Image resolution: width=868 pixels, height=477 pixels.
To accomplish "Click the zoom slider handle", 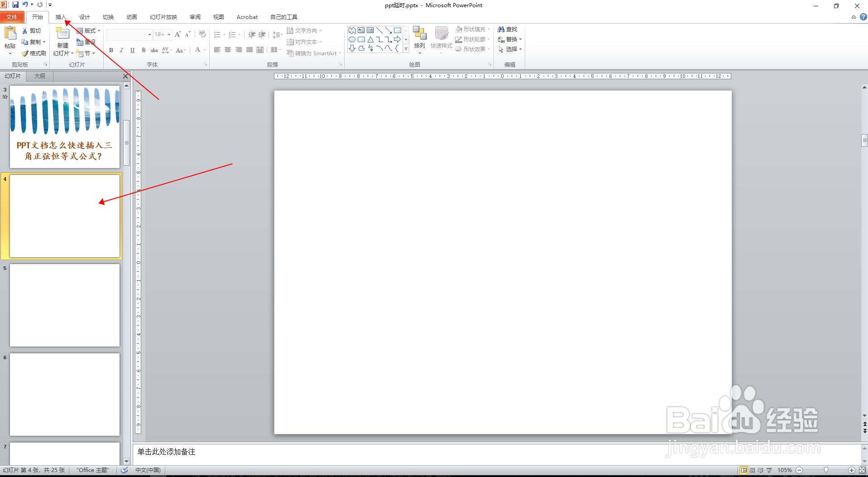I will (x=826, y=470).
